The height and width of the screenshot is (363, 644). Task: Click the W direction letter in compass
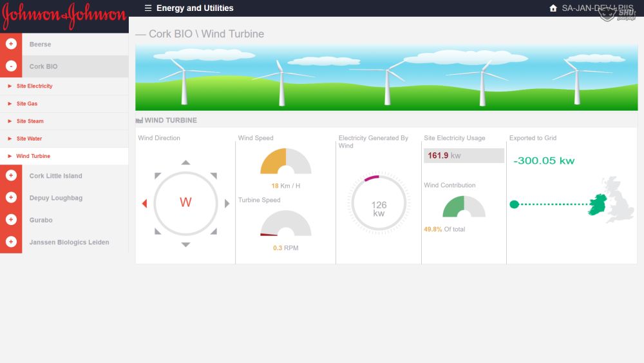coord(185,202)
